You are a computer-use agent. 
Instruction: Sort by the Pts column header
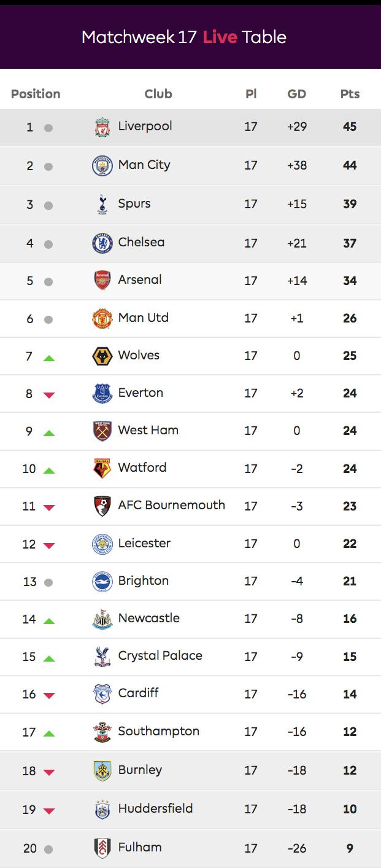pyautogui.click(x=350, y=94)
